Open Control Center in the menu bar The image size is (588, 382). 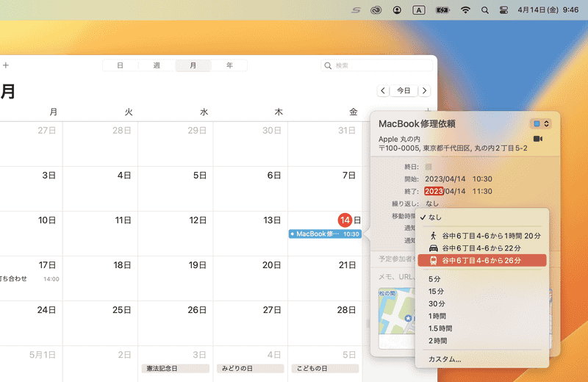[503, 10]
